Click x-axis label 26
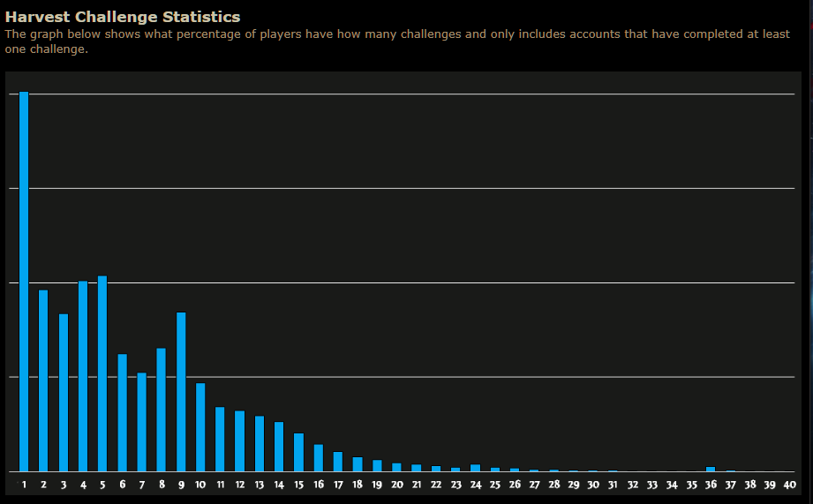This screenshot has width=813, height=504. pos(515,485)
